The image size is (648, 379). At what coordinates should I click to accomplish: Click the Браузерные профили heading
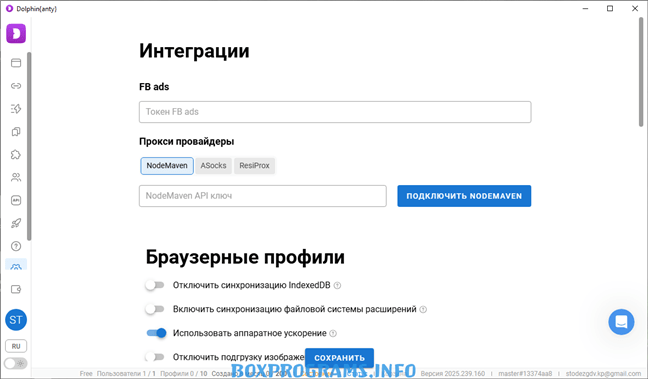click(245, 257)
